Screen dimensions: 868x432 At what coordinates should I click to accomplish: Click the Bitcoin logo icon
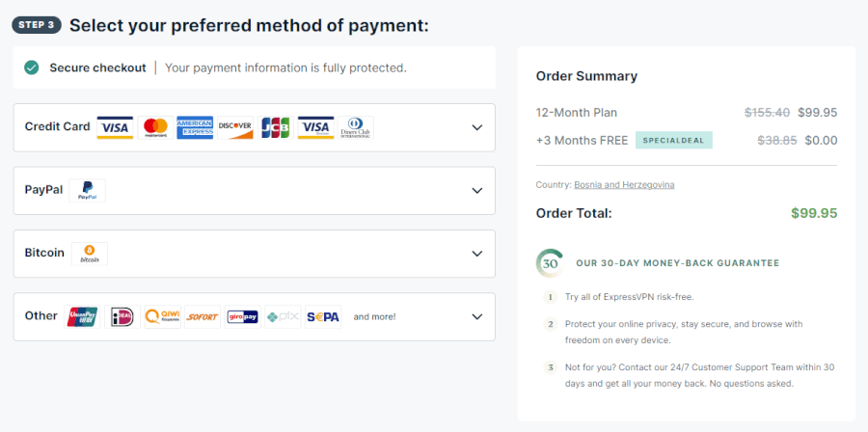click(x=90, y=254)
